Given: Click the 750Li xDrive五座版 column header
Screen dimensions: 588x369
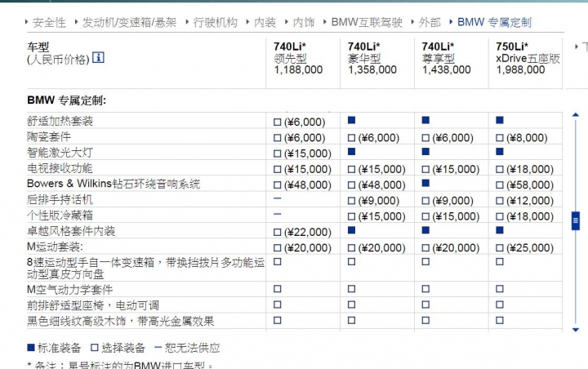Looking at the screenshot, I should (528, 58).
